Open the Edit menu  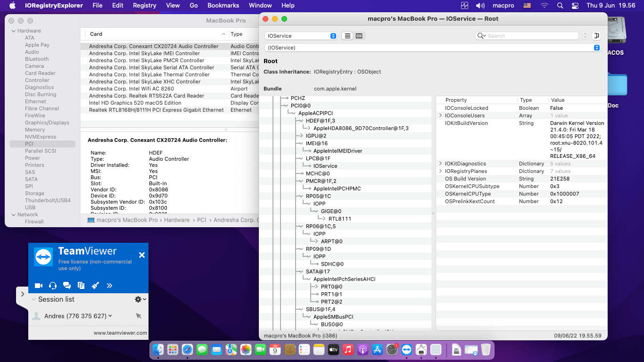118,6
